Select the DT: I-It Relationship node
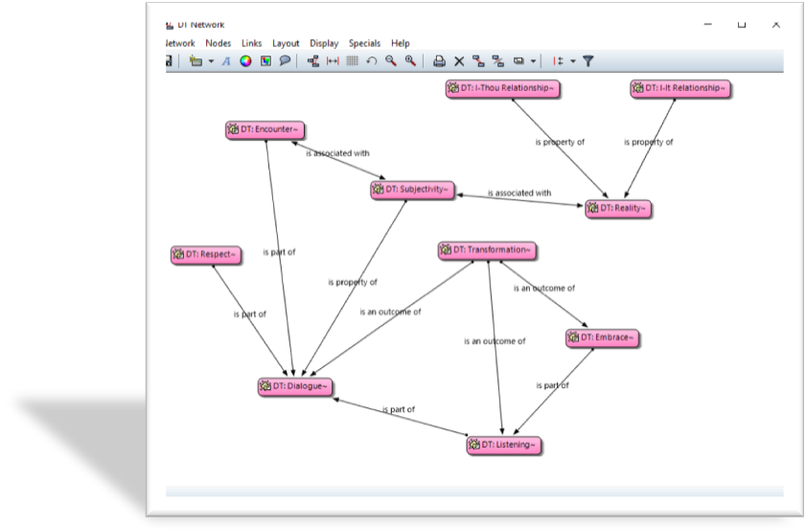This screenshot has width=806, height=532. [680, 88]
